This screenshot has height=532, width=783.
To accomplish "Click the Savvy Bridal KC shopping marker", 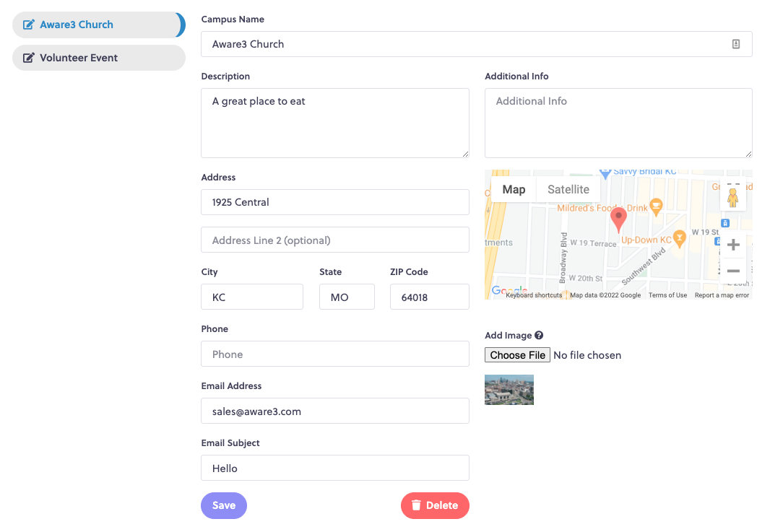I will click(x=605, y=173).
